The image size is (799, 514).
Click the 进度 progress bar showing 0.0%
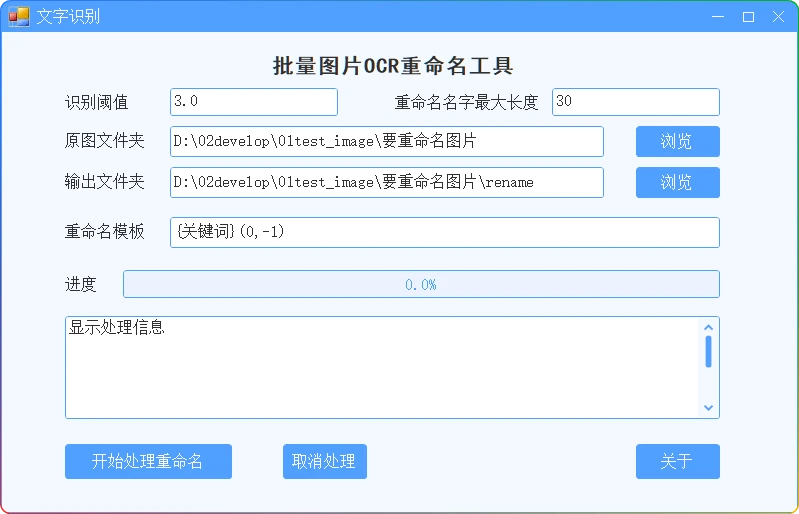pos(421,284)
